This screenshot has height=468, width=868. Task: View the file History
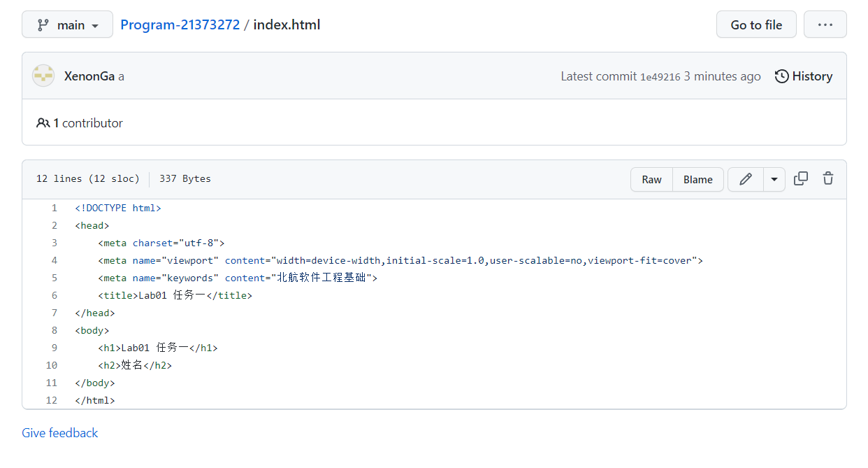(x=804, y=76)
